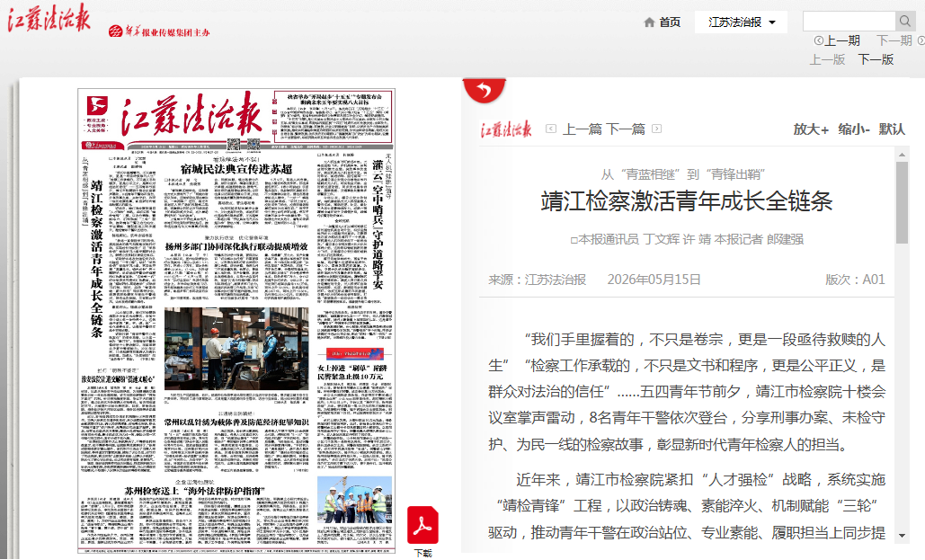Click the article scrollbar up arrow

(x=902, y=156)
